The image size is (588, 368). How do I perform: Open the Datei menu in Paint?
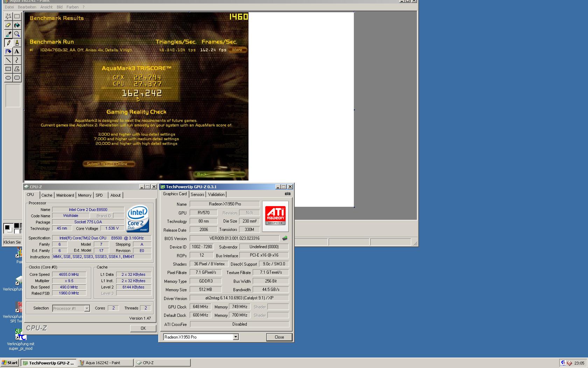point(9,7)
